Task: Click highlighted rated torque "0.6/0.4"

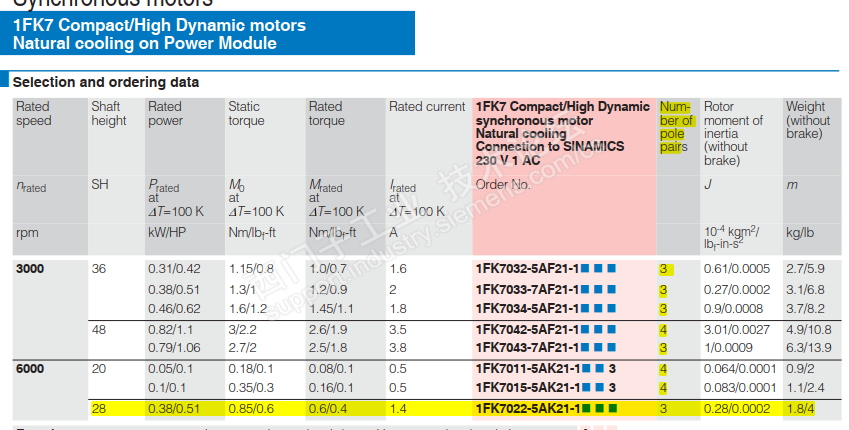Action: click(x=328, y=408)
